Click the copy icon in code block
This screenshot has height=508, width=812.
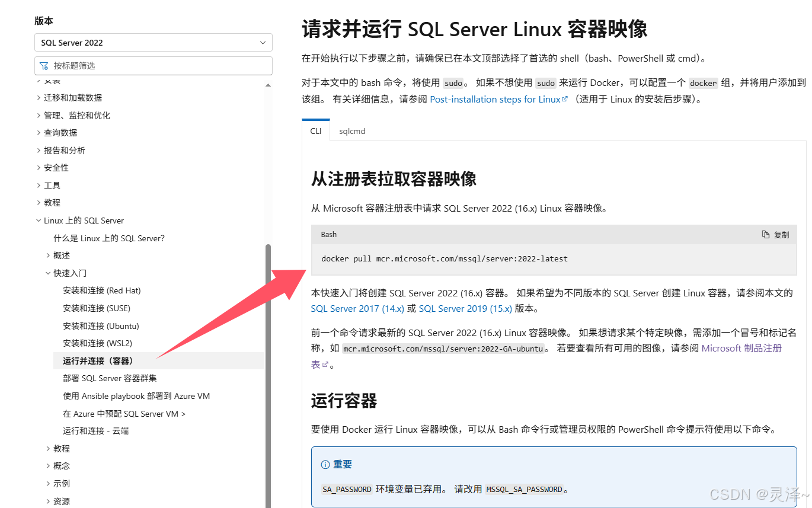(x=766, y=235)
